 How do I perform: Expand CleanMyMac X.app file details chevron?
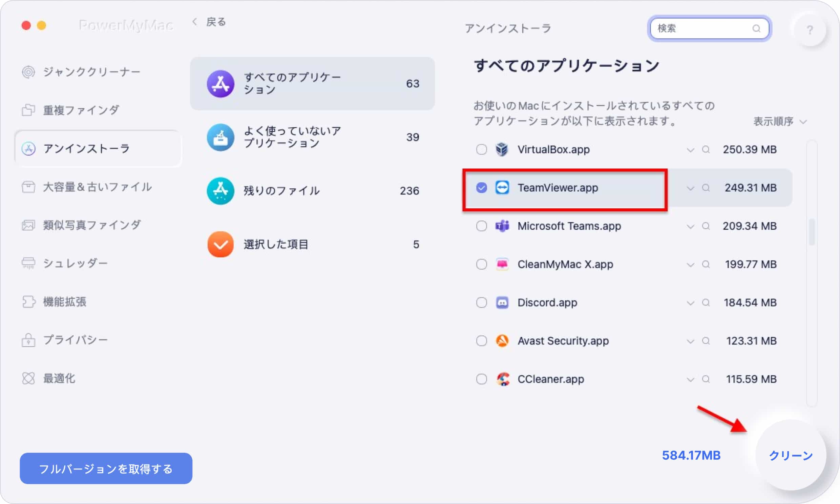tap(690, 265)
